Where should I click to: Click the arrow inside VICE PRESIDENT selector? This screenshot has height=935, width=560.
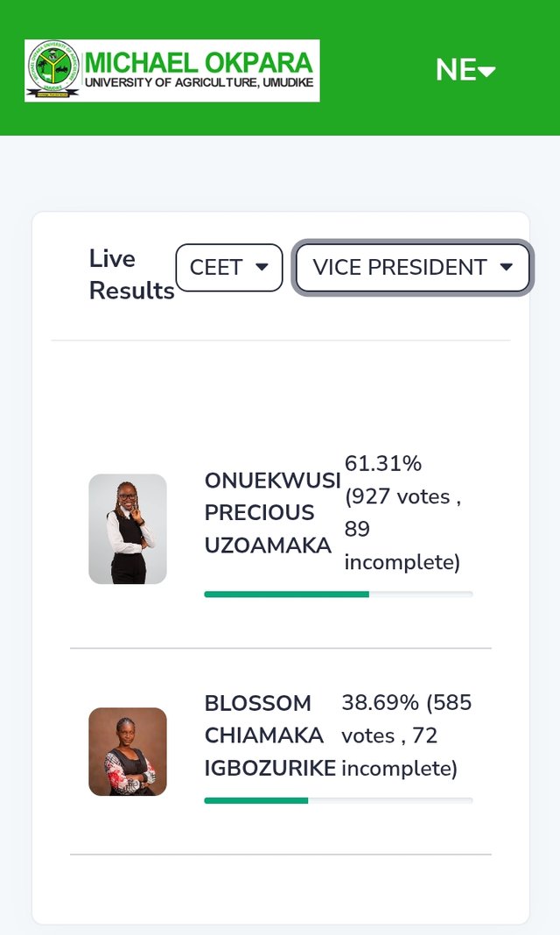pos(507,266)
